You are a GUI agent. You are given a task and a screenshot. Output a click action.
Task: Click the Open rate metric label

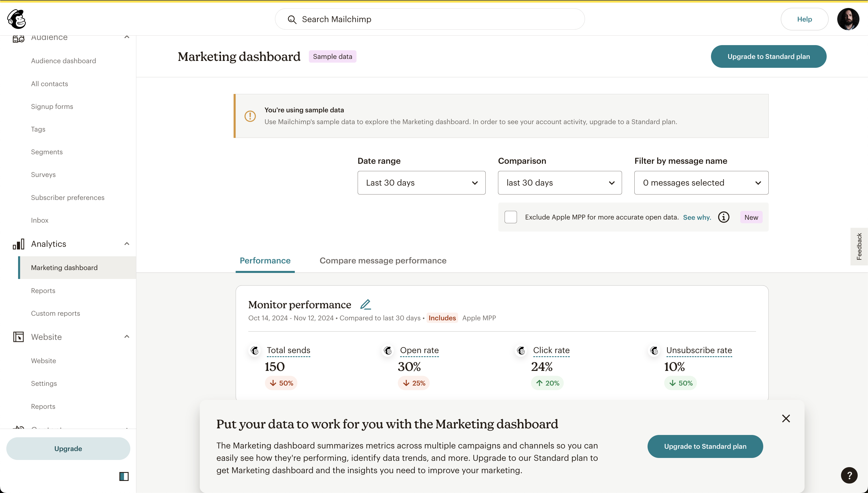click(419, 351)
